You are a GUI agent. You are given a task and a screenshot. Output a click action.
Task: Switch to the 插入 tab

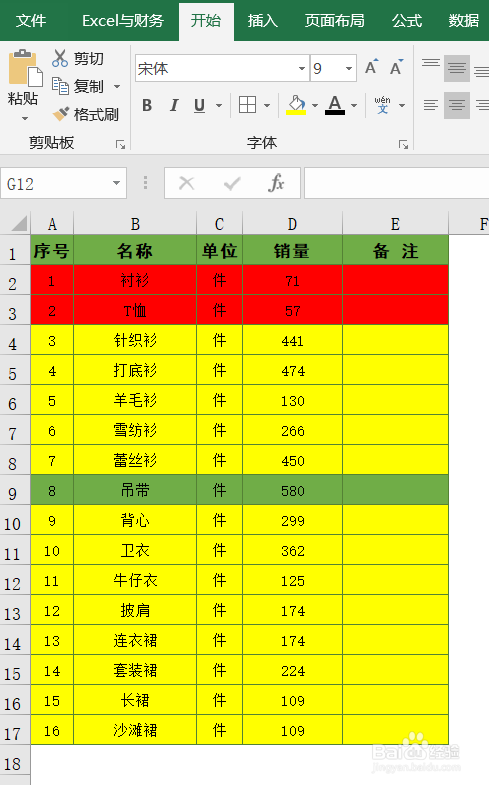pyautogui.click(x=262, y=21)
